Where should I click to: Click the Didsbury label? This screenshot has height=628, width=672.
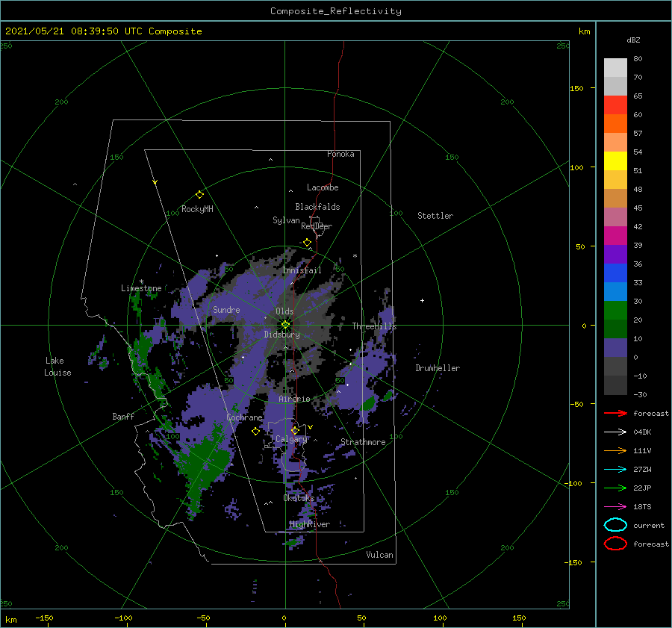click(282, 335)
